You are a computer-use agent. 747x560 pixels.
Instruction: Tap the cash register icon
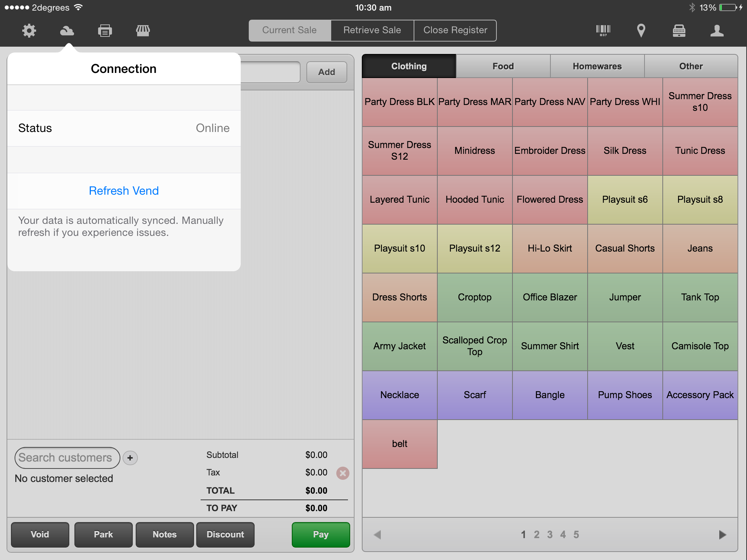(x=679, y=31)
